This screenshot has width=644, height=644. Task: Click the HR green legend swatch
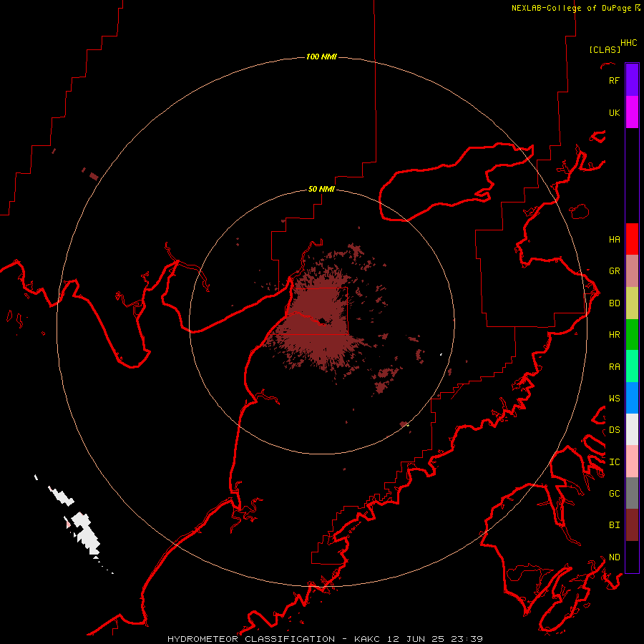[x=632, y=334]
